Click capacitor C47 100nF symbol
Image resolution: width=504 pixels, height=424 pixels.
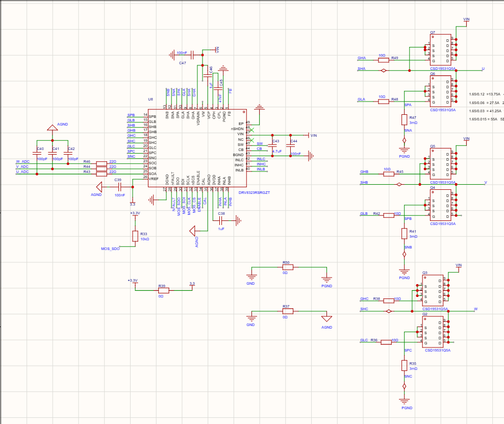pyautogui.click(x=192, y=55)
